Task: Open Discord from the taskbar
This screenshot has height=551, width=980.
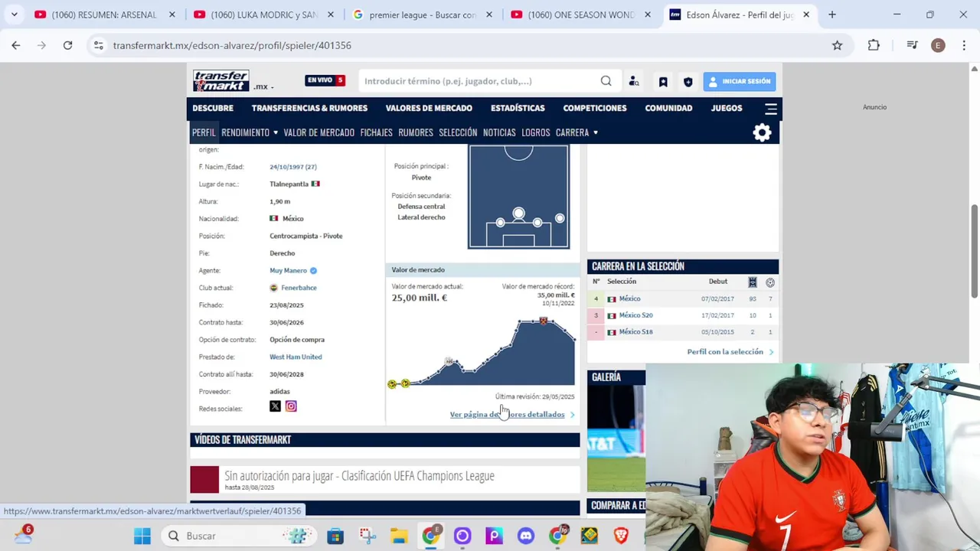Action: click(525, 536)
